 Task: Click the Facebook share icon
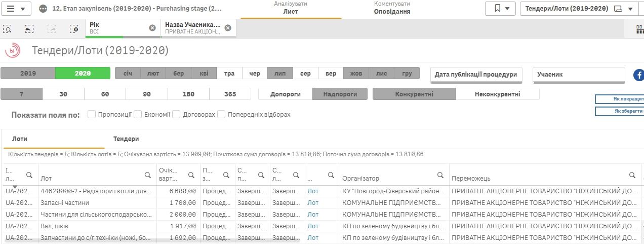pyautogui.click(x=638, y=75)
